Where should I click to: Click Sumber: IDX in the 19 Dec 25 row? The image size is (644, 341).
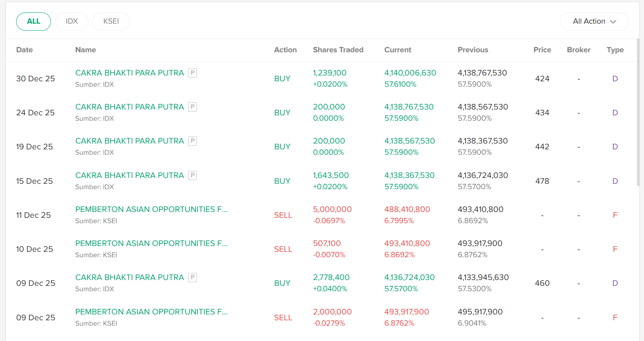[94, 153]
